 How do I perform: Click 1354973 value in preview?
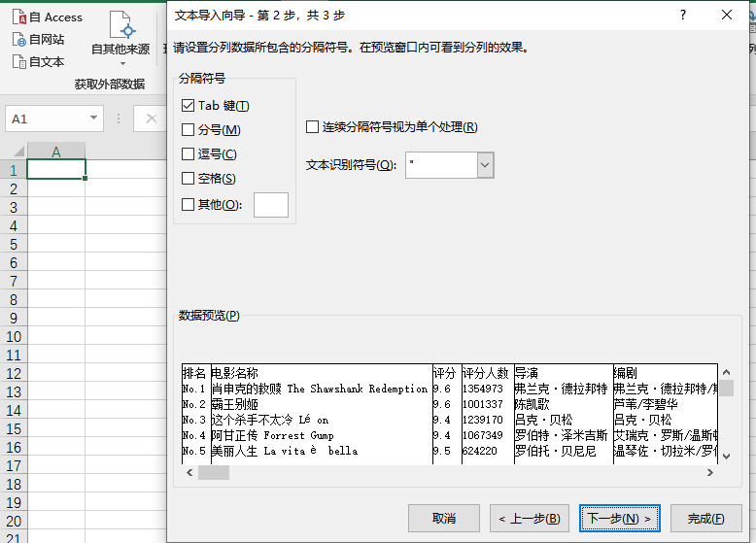[x=483, y=389]
